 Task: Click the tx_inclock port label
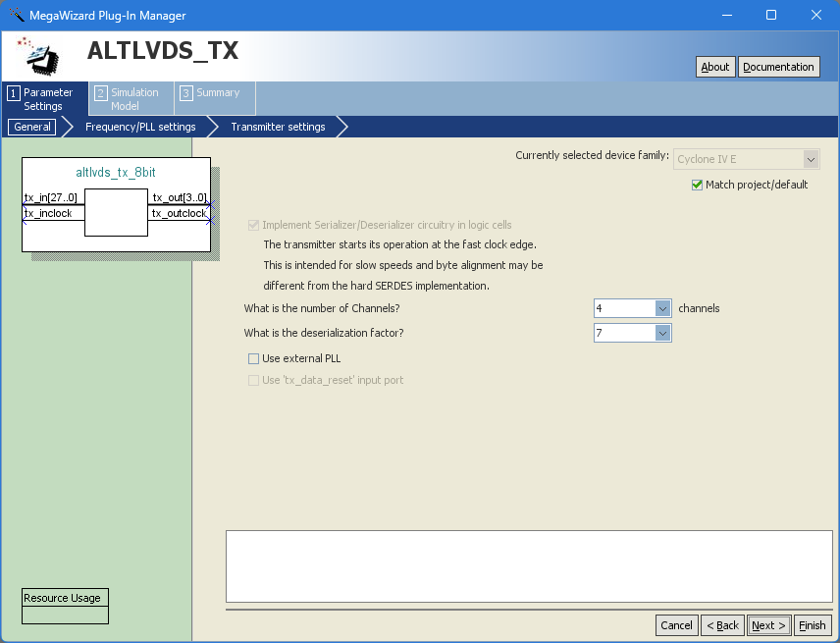click(x=48, y=213)
